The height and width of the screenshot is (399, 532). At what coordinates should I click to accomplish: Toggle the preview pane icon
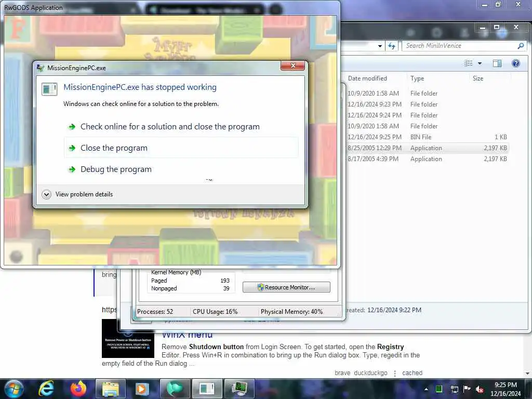(497, 63)
